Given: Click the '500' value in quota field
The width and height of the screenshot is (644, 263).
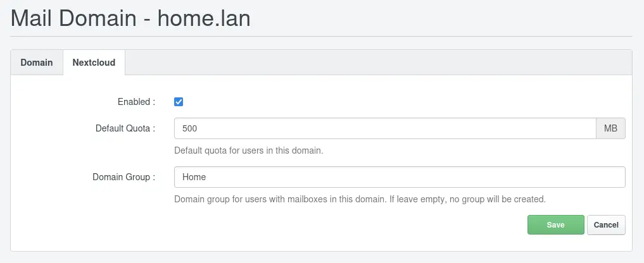Looking at the screenshot, I should 190,129.
